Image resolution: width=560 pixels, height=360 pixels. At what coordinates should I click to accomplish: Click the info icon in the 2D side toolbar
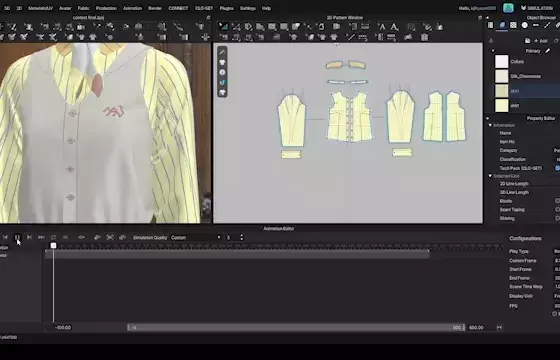(x=222, y=72)
